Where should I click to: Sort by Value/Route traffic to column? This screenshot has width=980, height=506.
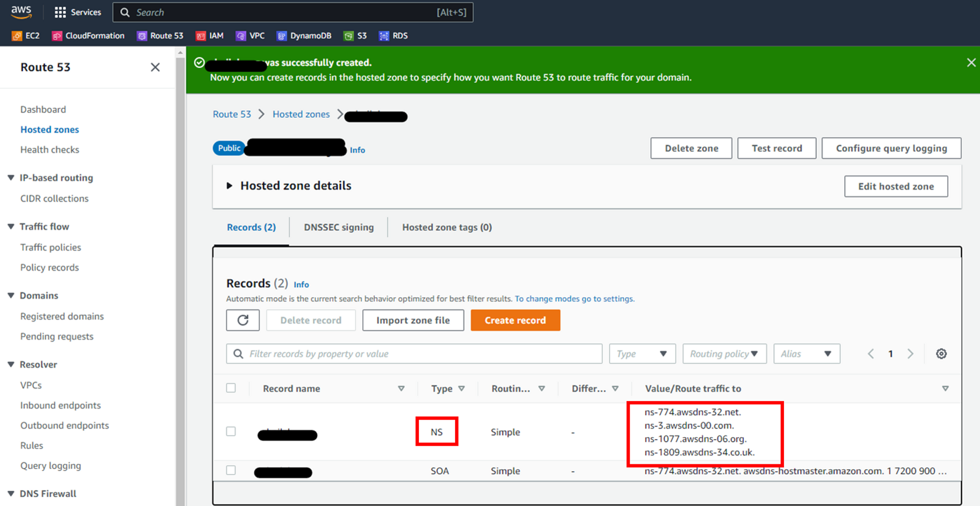945,388
